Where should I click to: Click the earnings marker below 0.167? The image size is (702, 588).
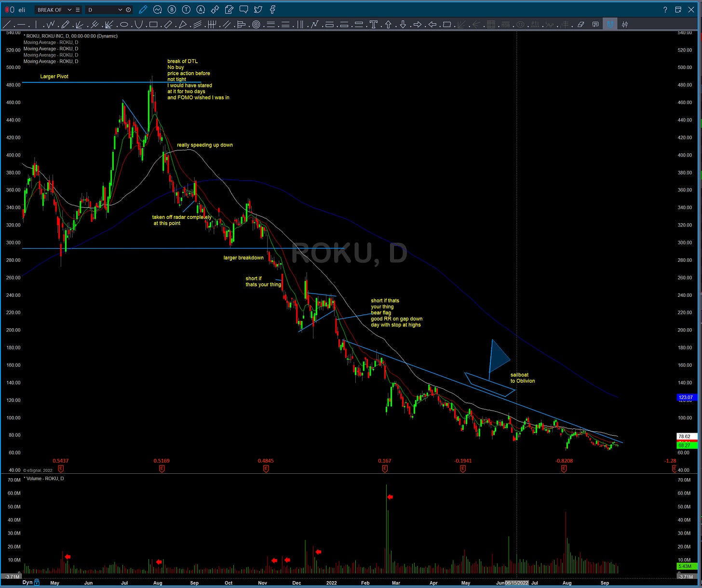click(385, 468)
